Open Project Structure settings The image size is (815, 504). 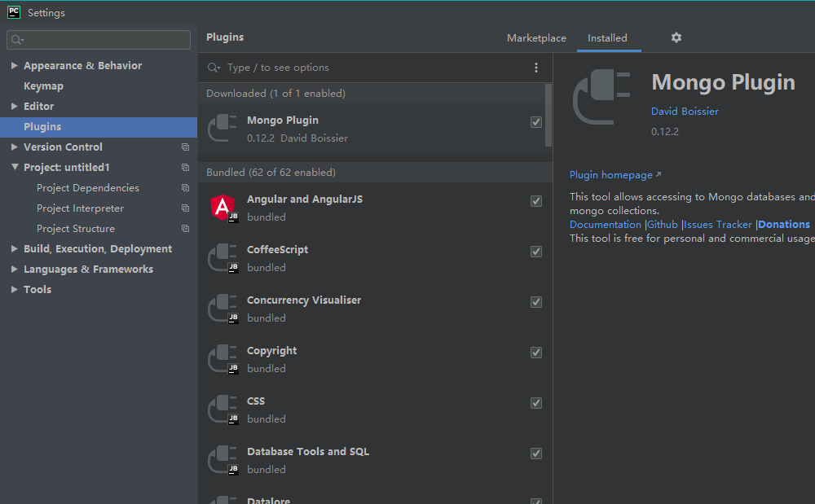(75, 228)
